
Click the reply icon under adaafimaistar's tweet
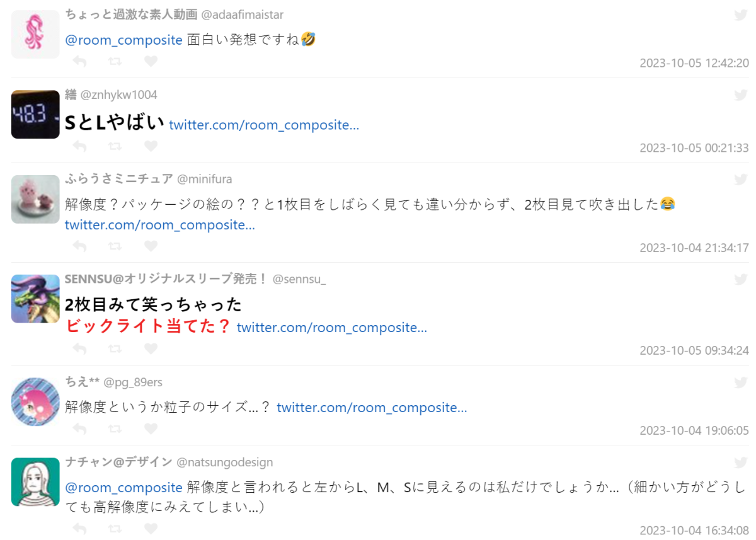(x=79, y=62)
